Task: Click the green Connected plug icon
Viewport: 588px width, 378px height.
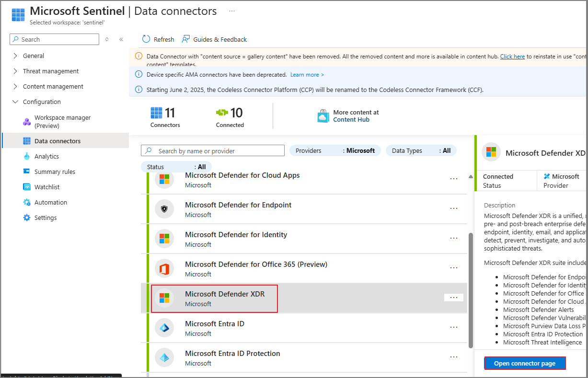Action: (222, 113)
